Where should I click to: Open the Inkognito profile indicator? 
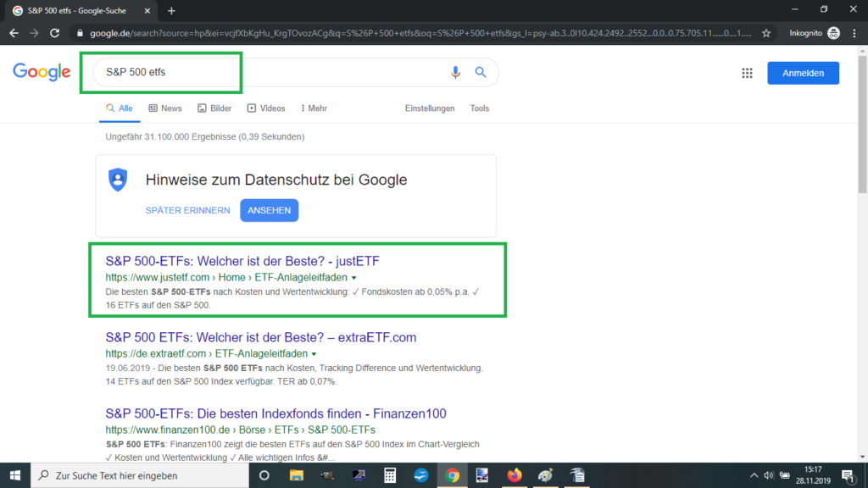pyautogui.click(x=815, y=33)
